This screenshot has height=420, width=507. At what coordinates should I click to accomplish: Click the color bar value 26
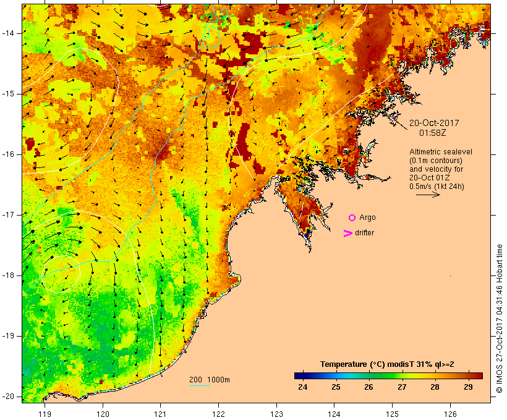point(369,387)
